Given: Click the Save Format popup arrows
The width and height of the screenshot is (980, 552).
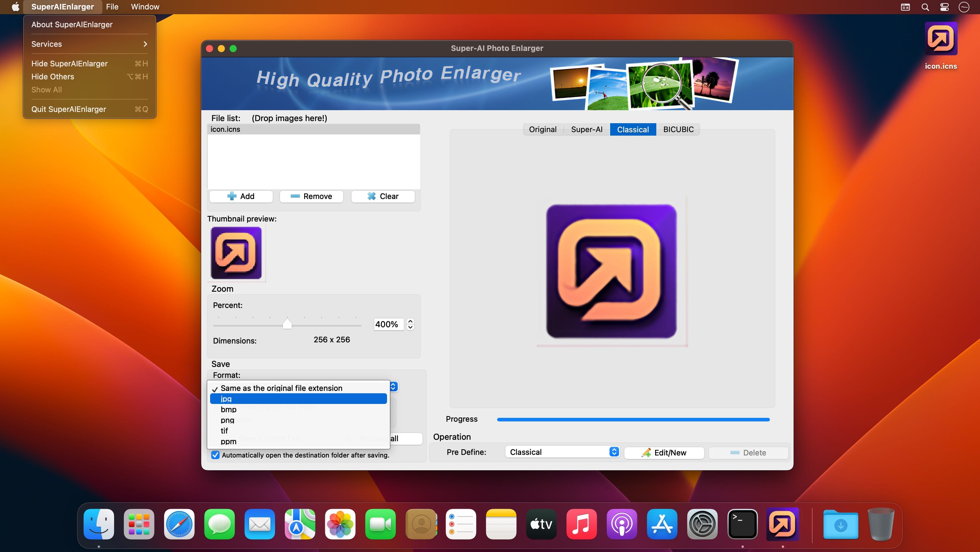Looking at the screenshot, I should (x=393, y=387).
